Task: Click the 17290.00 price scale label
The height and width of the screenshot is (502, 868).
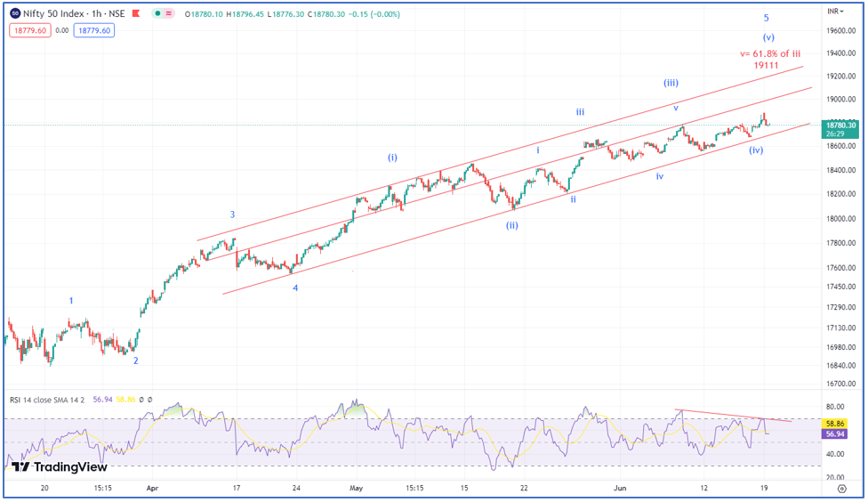Action: [840, 307]
